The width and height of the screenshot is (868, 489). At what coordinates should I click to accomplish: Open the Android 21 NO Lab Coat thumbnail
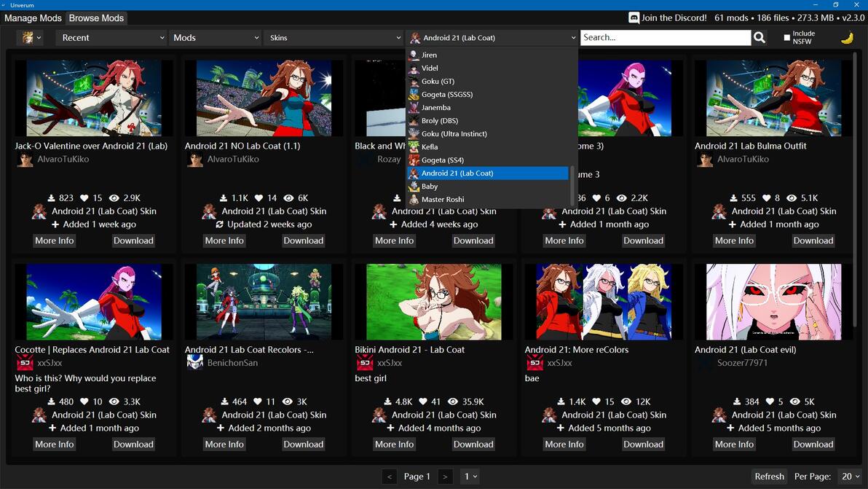point(264,98)
